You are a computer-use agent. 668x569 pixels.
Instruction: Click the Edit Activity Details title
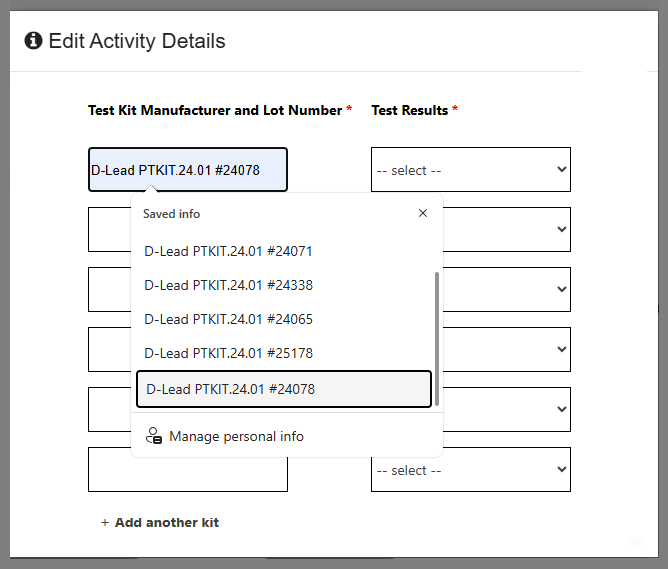pos(137,41)
